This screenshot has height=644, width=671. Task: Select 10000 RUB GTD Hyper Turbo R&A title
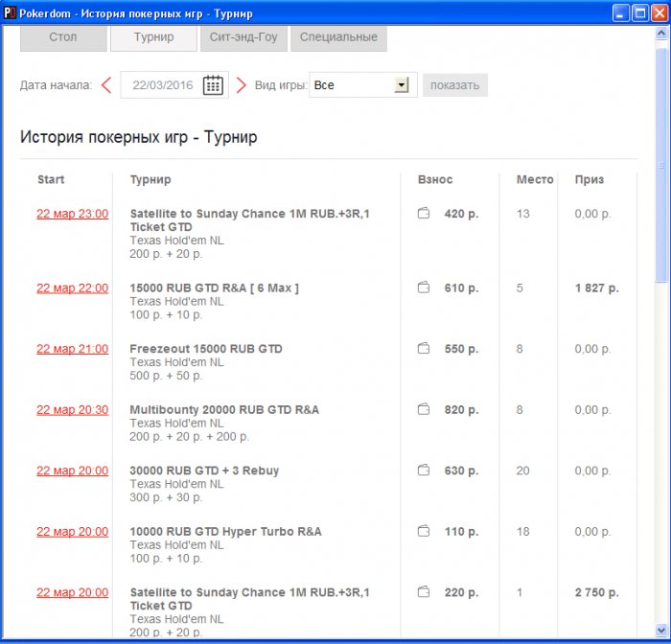[x=225, y=532]
